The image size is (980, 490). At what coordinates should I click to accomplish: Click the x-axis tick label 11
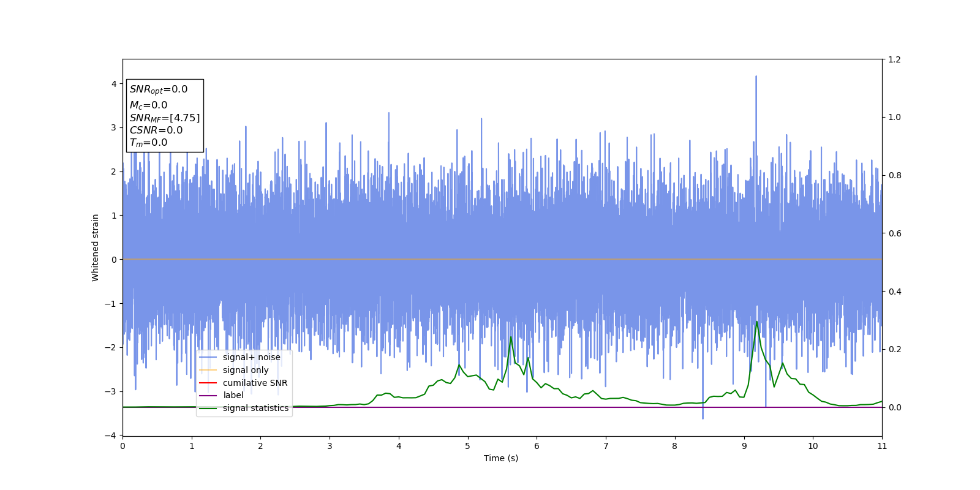point(882,446)
